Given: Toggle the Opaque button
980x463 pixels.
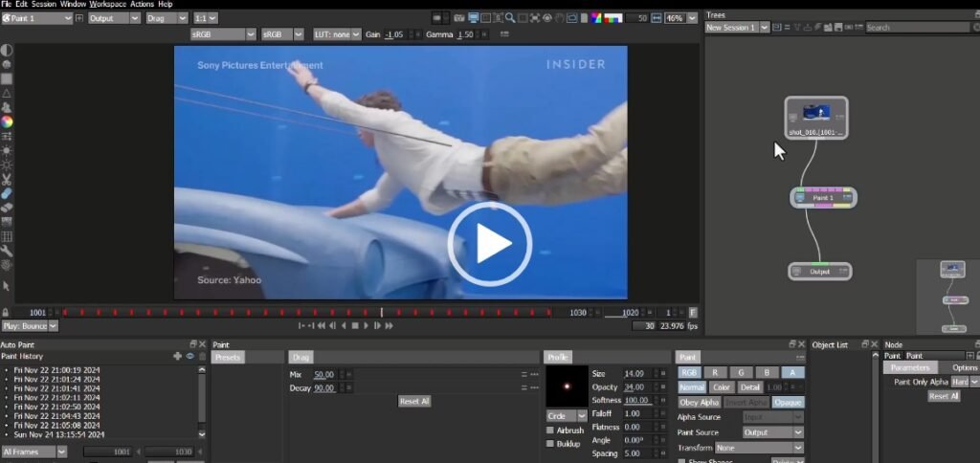Looking at the screenshot, I should point(788,403).
